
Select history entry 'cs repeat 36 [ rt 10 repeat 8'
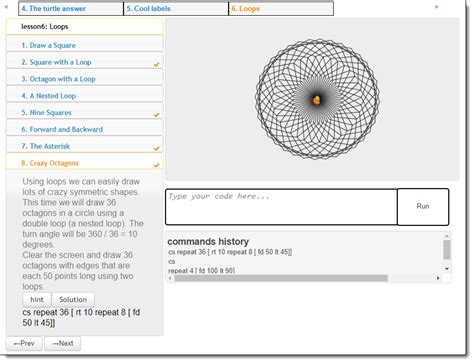point(230,252)
